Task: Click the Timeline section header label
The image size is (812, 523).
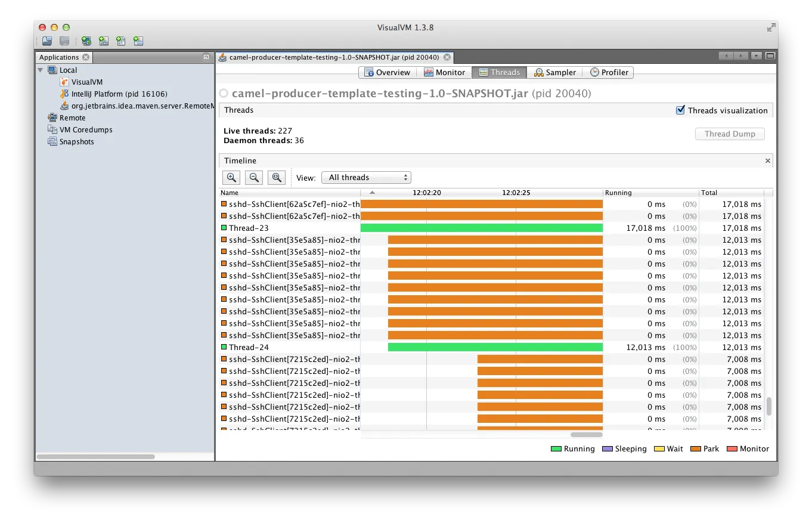Action: point(240,160)
